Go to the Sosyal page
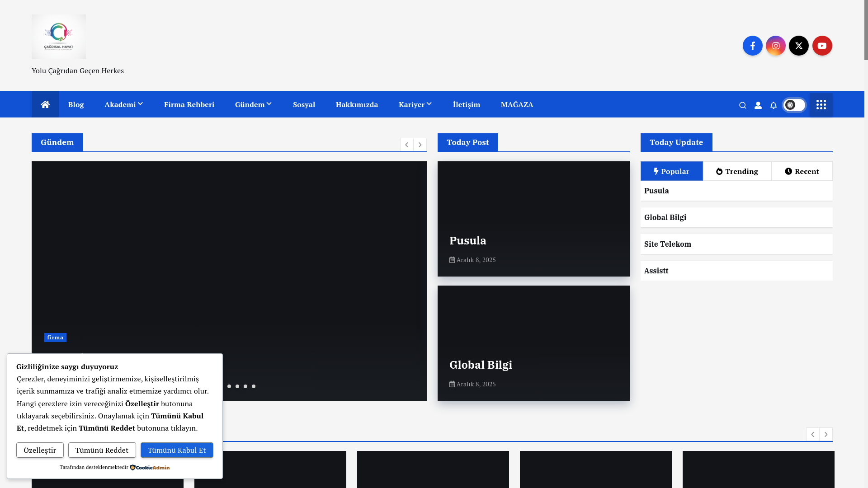This screenshot has width=868, height=488. [304, 104]
